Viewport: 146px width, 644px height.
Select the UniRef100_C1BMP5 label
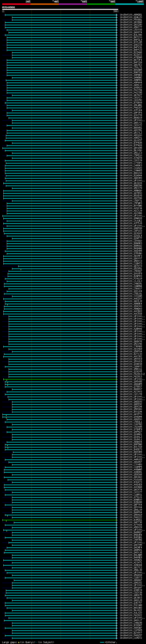coord(131,467)
